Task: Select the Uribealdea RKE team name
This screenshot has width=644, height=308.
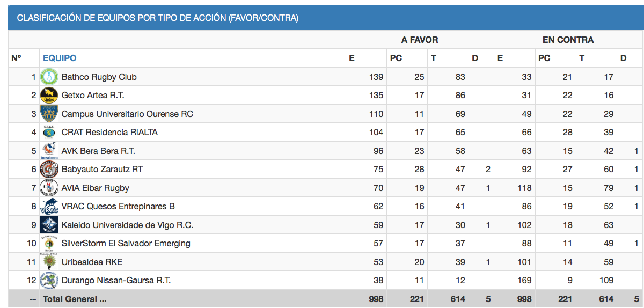Action: [92, 262]
